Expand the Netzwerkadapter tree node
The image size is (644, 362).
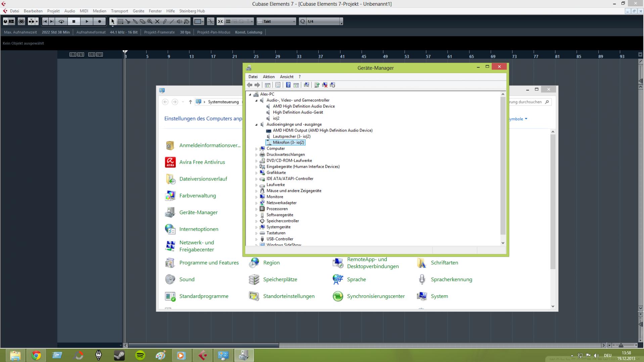point(257,203)
